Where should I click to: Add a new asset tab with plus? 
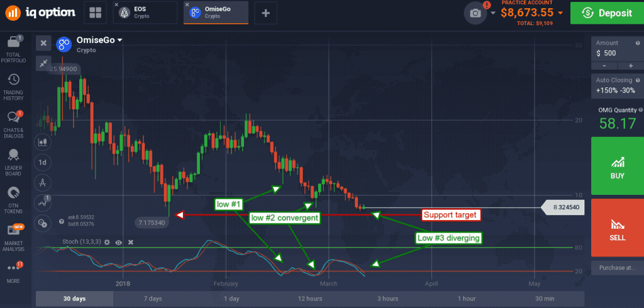pyautogui.click(x=266, y=13)
